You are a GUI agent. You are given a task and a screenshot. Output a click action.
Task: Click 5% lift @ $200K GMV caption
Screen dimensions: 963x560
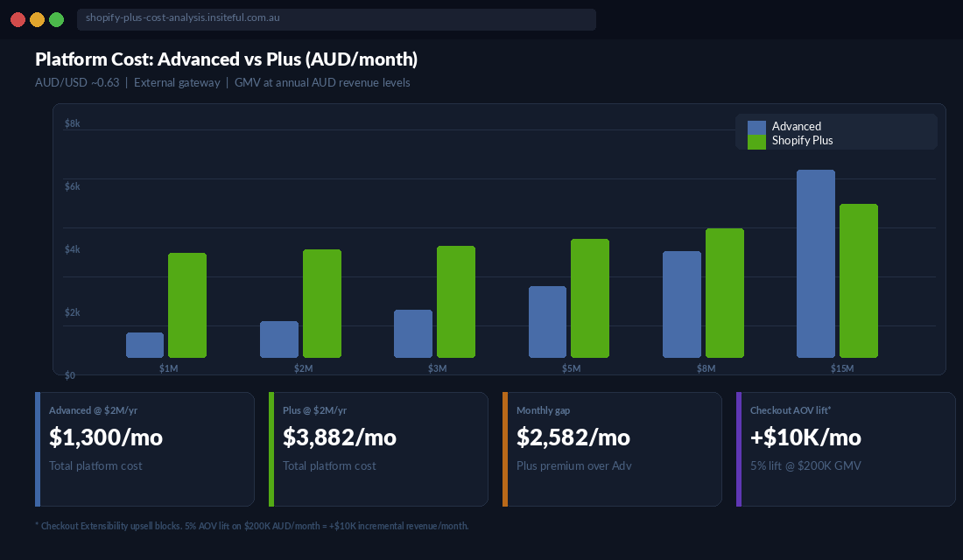805,465
